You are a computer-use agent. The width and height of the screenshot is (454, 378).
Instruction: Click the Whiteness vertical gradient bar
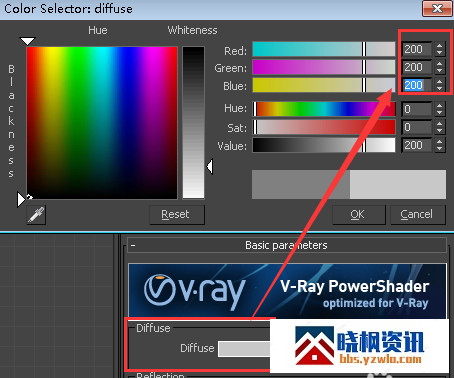click(x=193, y=122)
